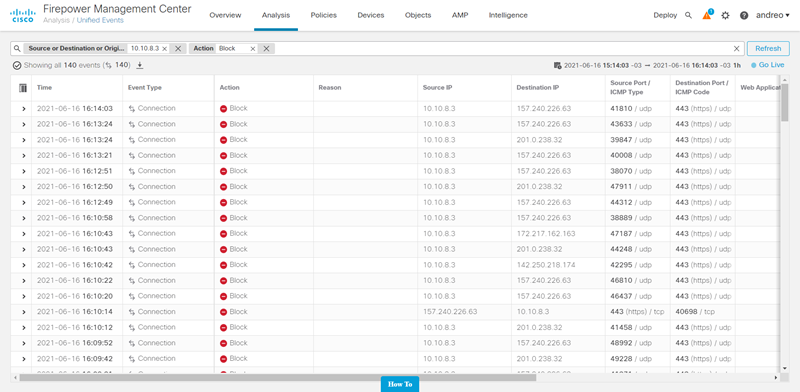Open the AMP menu
The width and height of the screenshot is (800, 392).
click(x=460, y=15)
